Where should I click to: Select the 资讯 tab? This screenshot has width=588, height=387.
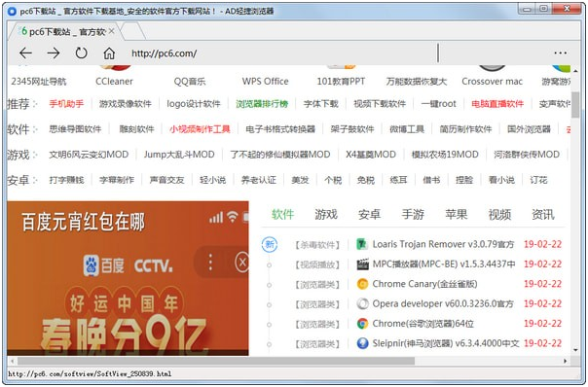point(543,214)
